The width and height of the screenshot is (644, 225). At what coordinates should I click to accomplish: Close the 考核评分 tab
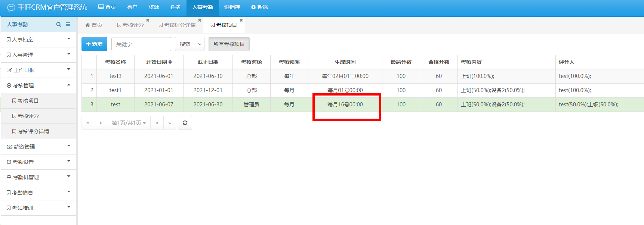pyautogui.click(x=148, y=20)
